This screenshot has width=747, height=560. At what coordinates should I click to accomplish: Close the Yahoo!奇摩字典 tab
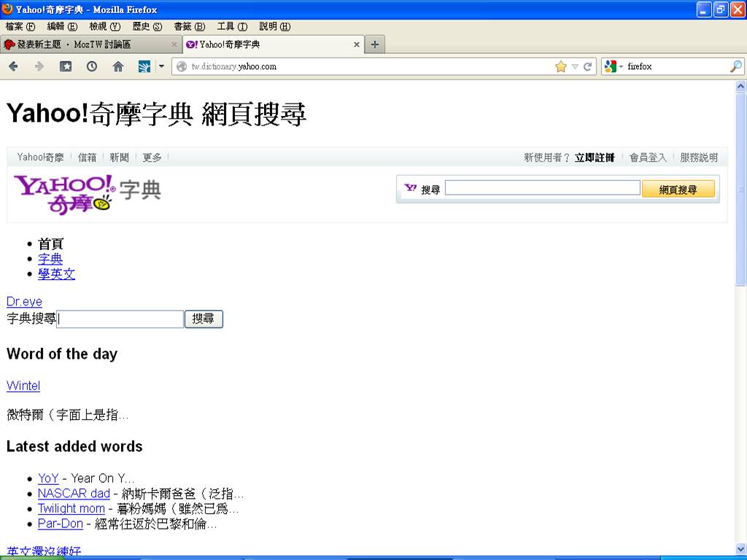point(356,44)
